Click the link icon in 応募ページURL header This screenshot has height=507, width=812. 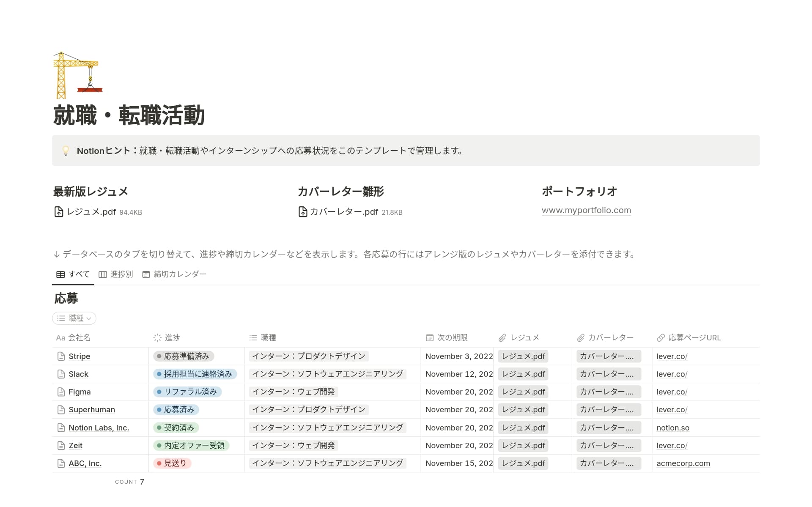coord(661,337)
